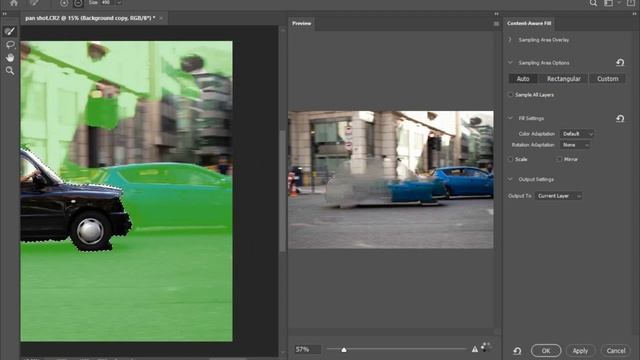
Task: Collapse the Fill Settings section
Action: [x=510, y=118]
